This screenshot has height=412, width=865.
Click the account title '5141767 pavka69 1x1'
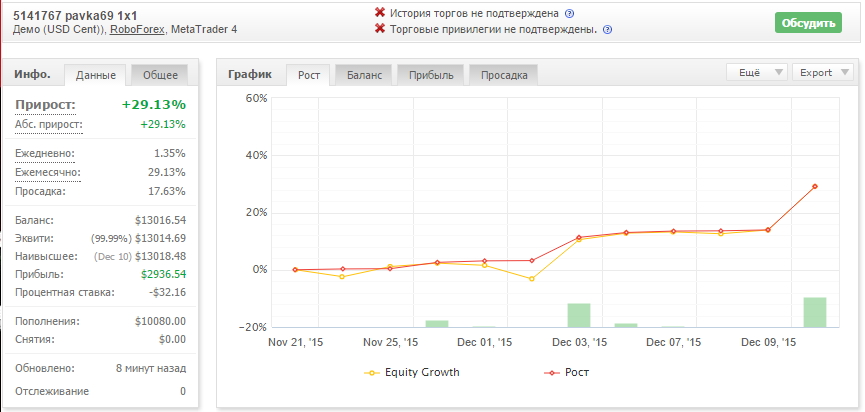tap(75, 16)
